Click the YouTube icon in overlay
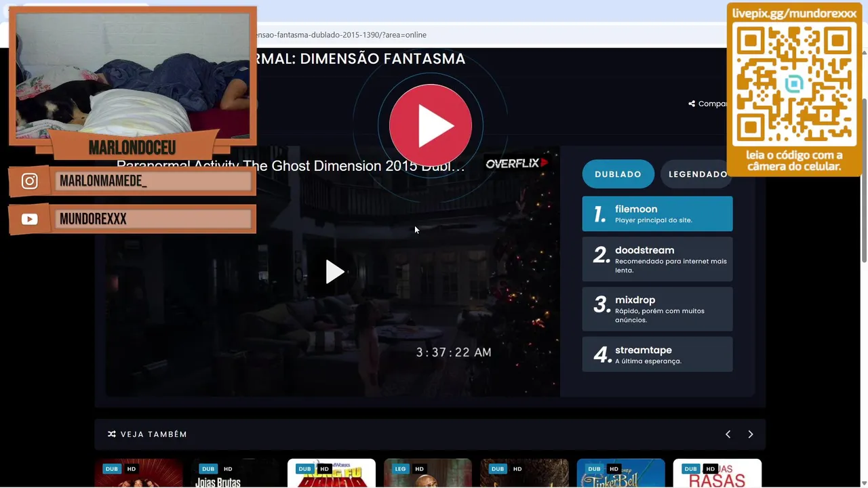Screen dimensions: 868x488 coord(30,219)
